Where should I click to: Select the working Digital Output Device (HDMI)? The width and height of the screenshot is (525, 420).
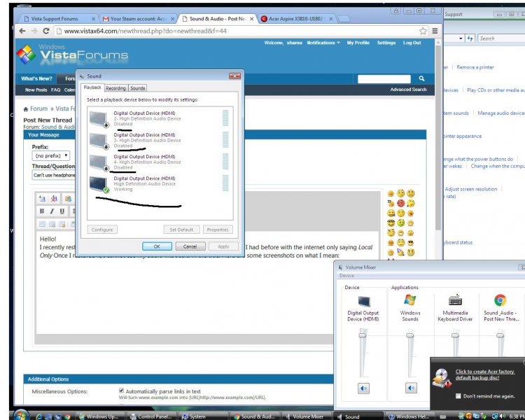tap(160, 184)
